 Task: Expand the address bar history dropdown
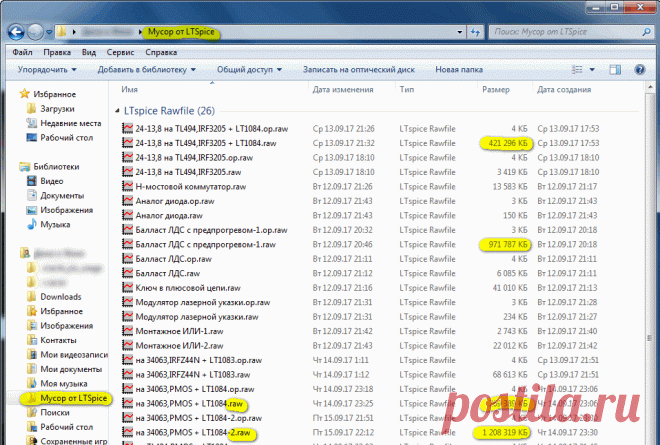point(460,32)
